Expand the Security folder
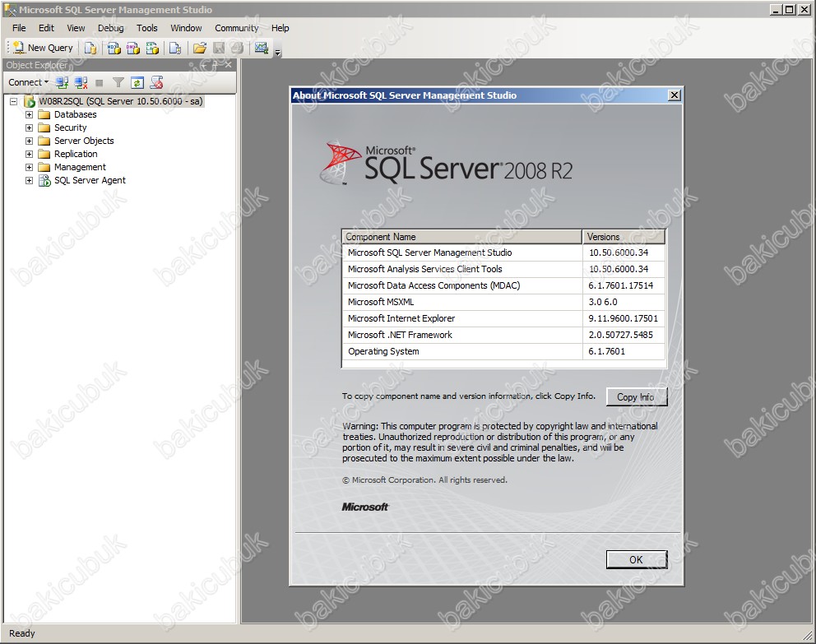The height and width of the screenshot is (644, 816). (29, 127)
